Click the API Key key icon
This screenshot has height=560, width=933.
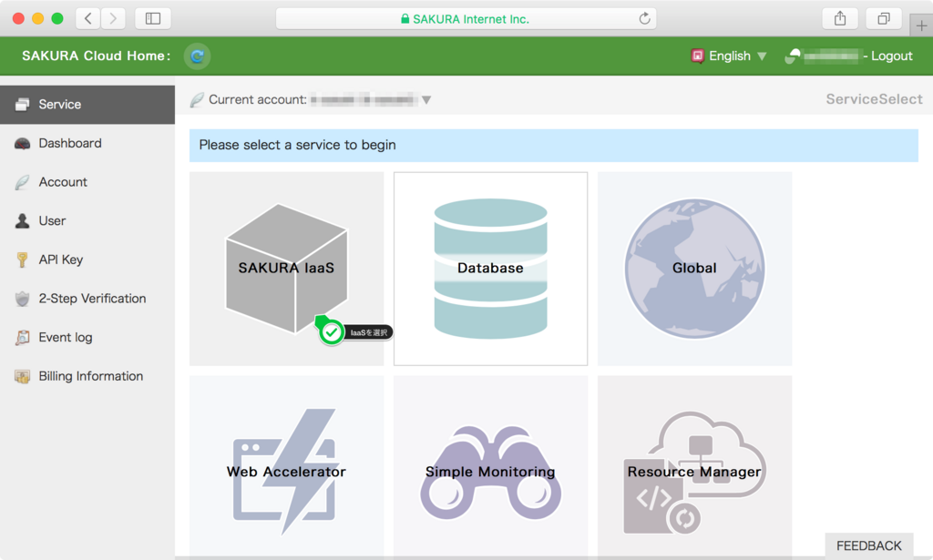point(21,260)
